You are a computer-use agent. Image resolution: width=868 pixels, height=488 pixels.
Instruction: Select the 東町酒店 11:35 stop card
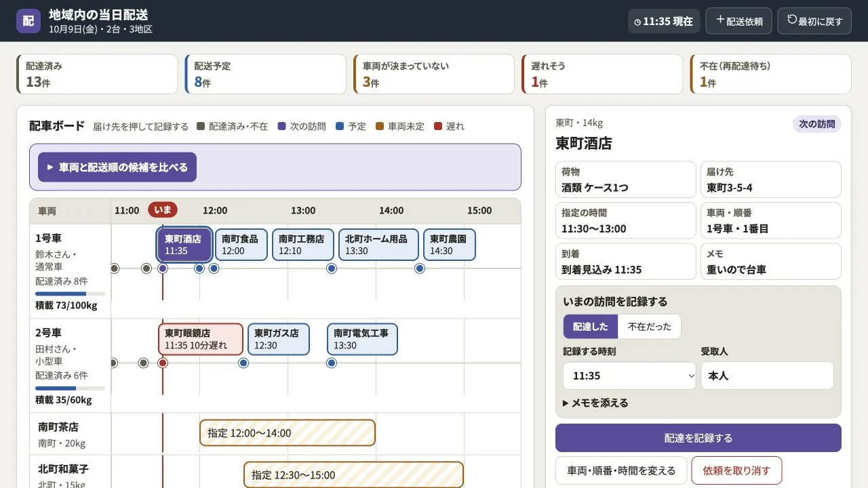184,245
